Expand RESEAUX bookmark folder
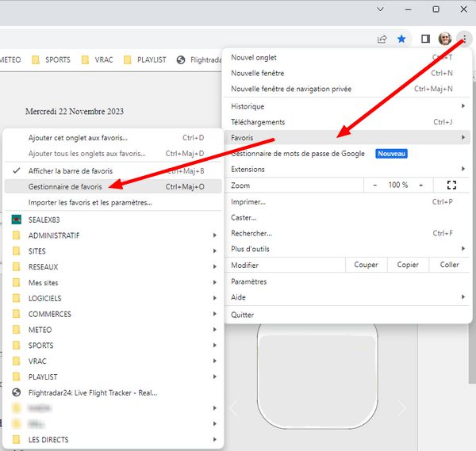 pyautogui.click(x=113, y=267)
